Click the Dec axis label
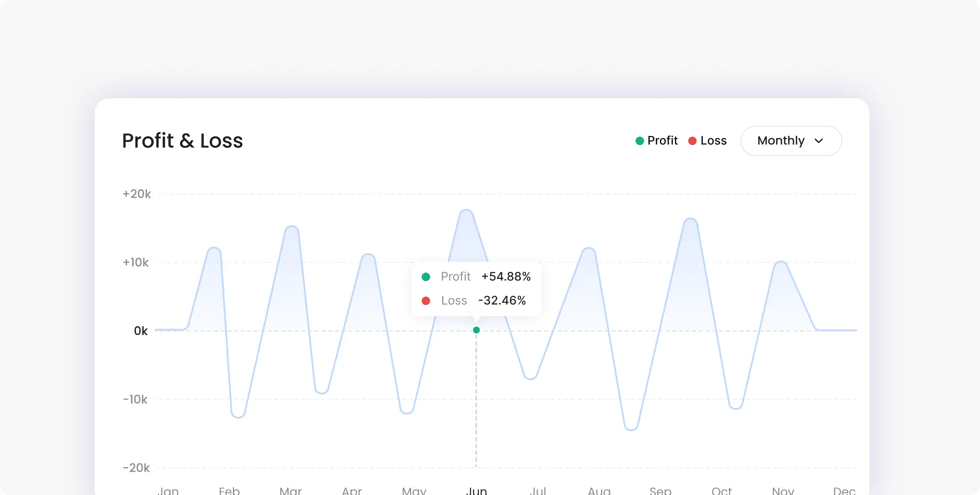Screen dimensions: 980x495 844,490
